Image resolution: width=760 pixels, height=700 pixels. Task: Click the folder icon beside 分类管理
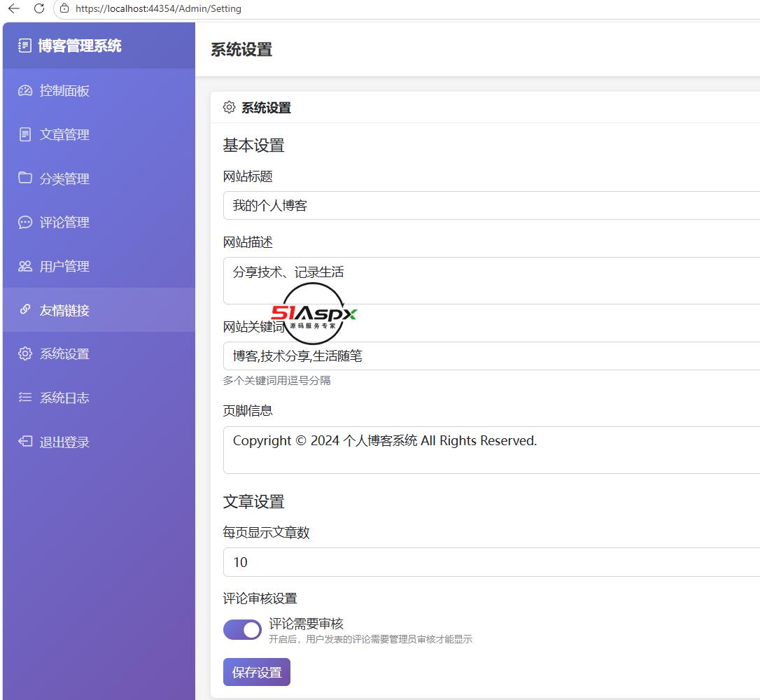25,177
